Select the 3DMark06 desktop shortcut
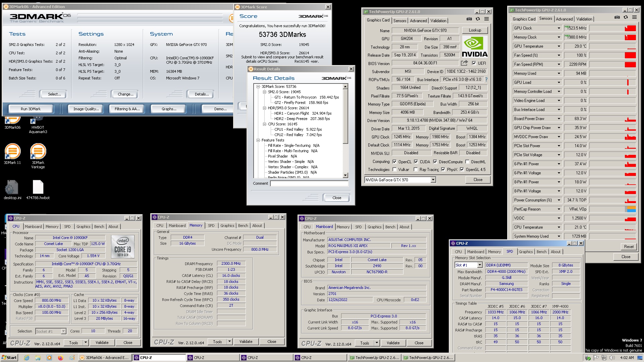The image size is (644, 362). (x=12, y=123)
